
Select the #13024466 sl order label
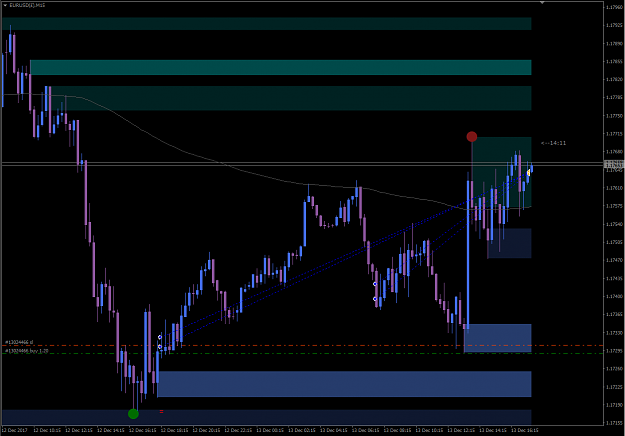[19, 342]
